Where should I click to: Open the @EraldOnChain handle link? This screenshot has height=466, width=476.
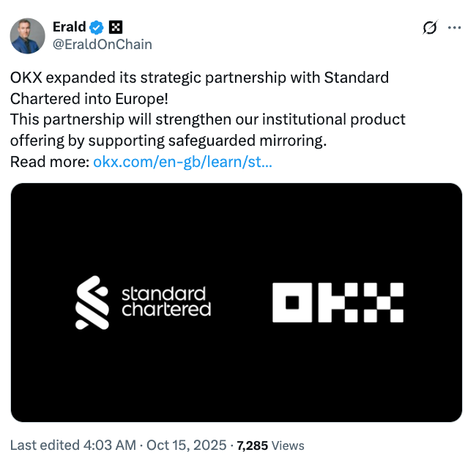tap(102, 44)
